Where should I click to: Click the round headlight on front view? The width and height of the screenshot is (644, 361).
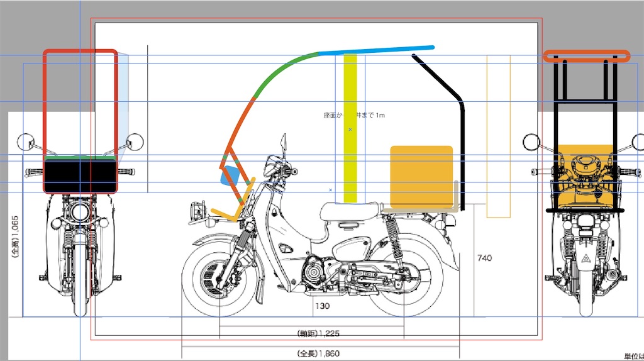[80, 213]
